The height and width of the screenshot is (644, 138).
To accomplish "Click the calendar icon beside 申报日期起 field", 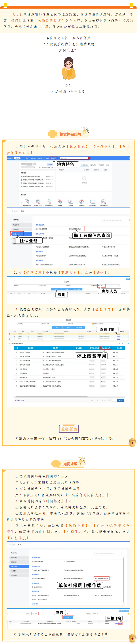I will (x=67, y=614).
